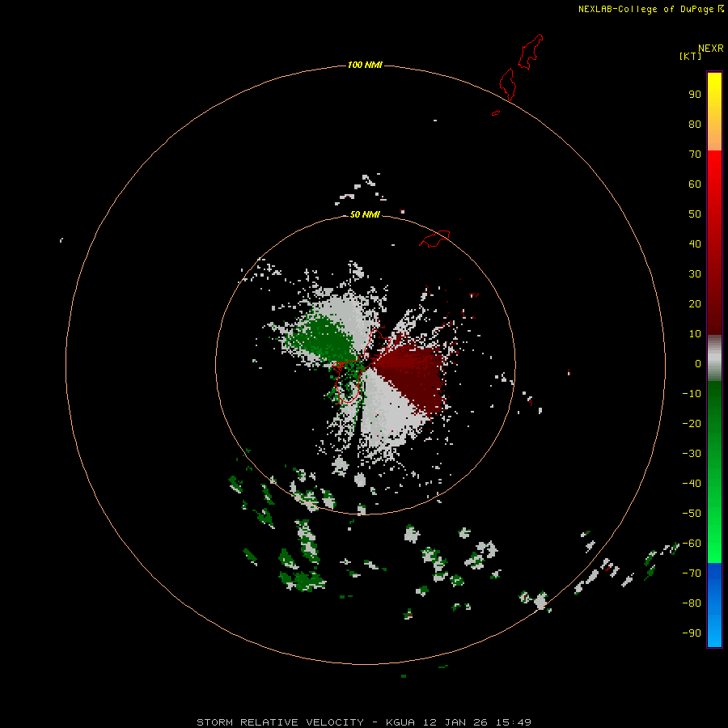Click the 80 value on the color scale
Screen dimensions: 728x728
[695, 124]
